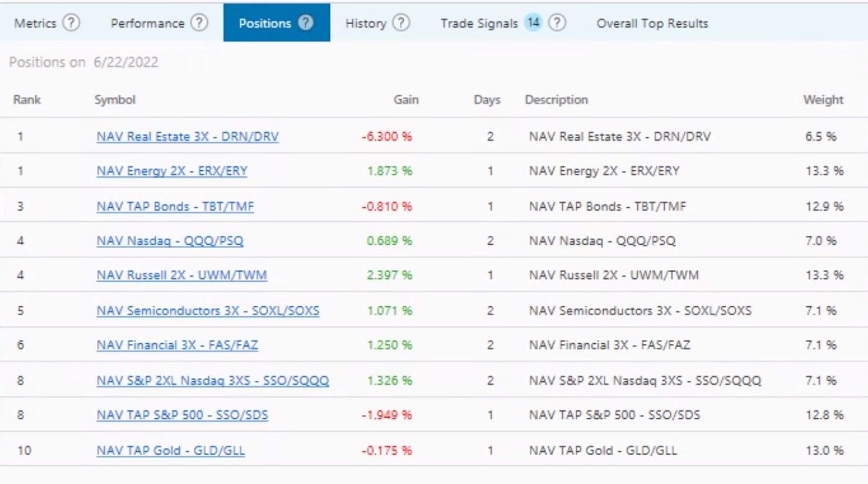
Task: Open NAV Real Estate 3X - DRN/DRV link
Action: [x=187, y=137]
